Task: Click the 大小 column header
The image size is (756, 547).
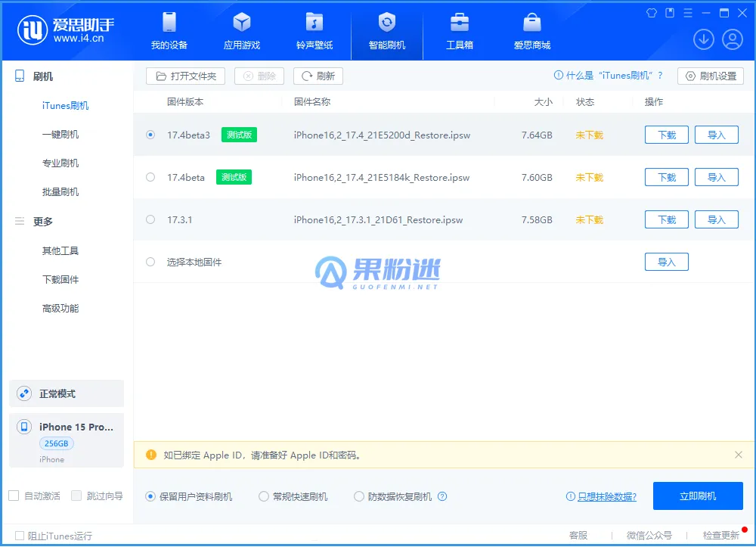Action: [543, 102]
